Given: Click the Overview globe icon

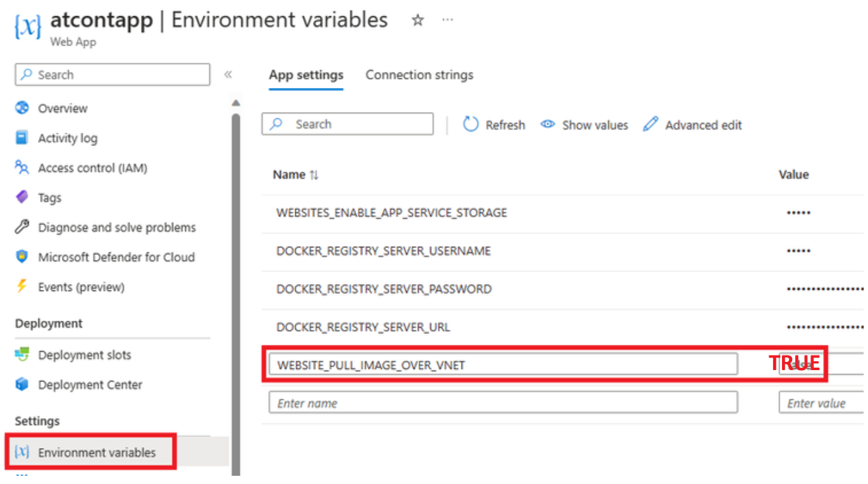Looking at the screenshot, I should click(x=22, y=108).
